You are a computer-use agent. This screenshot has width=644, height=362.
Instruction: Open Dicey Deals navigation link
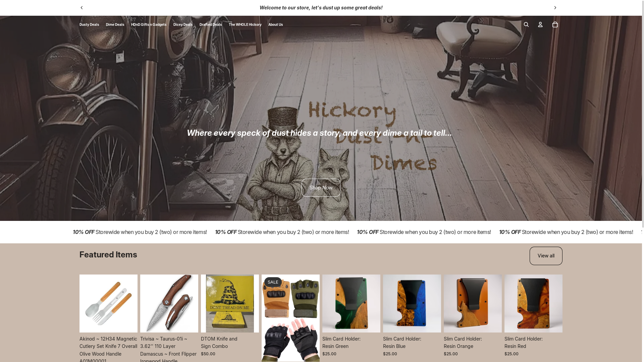pyautogui.click(x=183, y=24)
